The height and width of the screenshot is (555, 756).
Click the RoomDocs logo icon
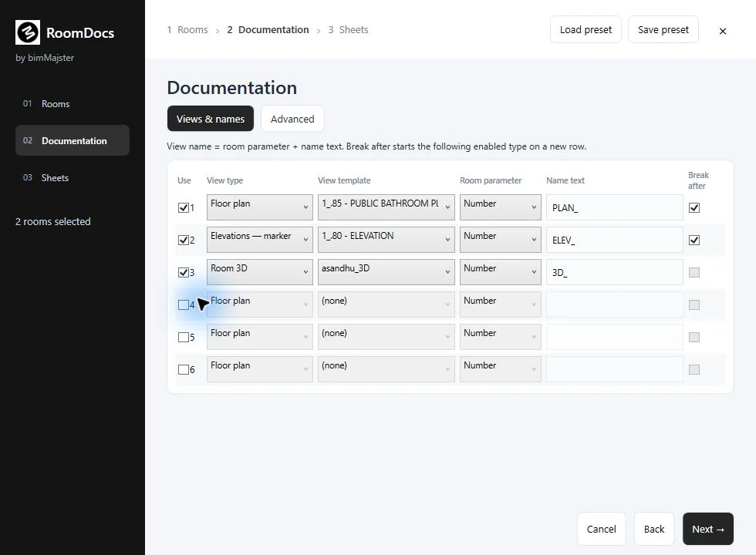[x=28, y=32]
